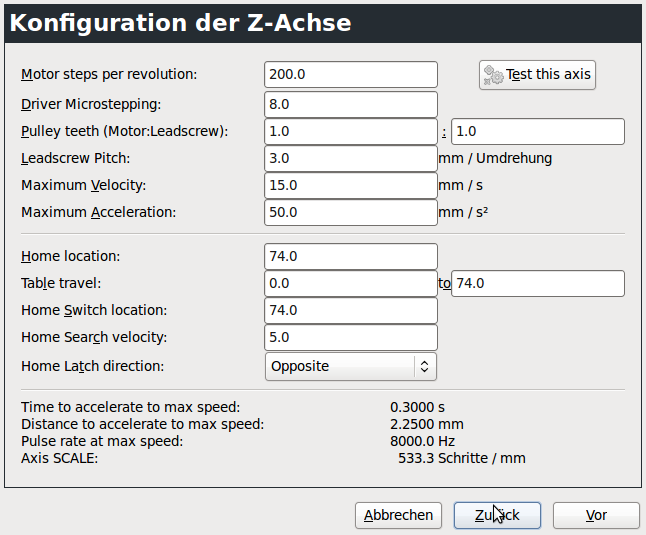Image resolution: width=646 pixels, height=535 pixels.
Task: Click the leadscrew Pulley teeth field
Action: 538,131
